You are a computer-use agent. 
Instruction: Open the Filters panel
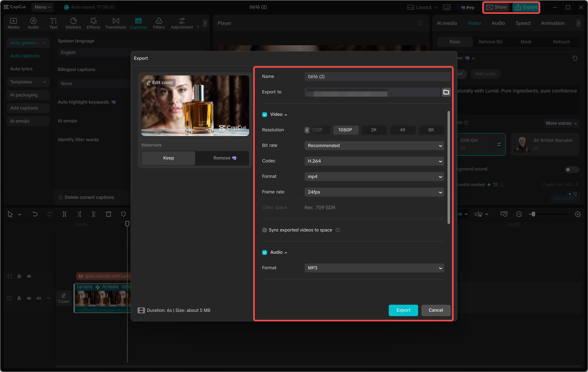(159, 23)
